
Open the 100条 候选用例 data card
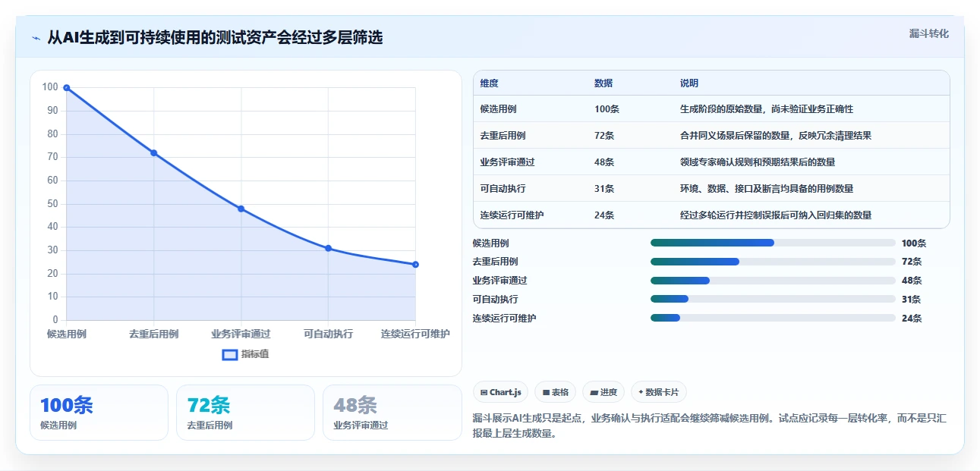[x=99, y=413]
